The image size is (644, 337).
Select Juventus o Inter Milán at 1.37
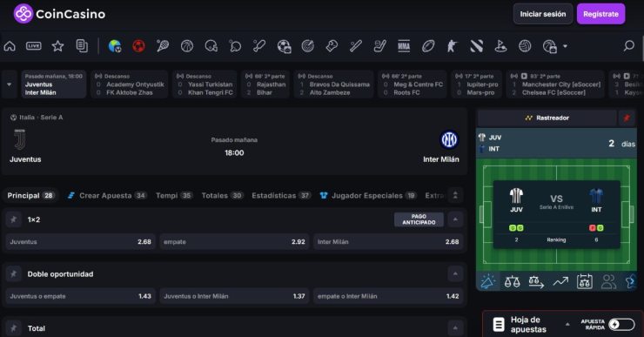(x=234, y=296)
